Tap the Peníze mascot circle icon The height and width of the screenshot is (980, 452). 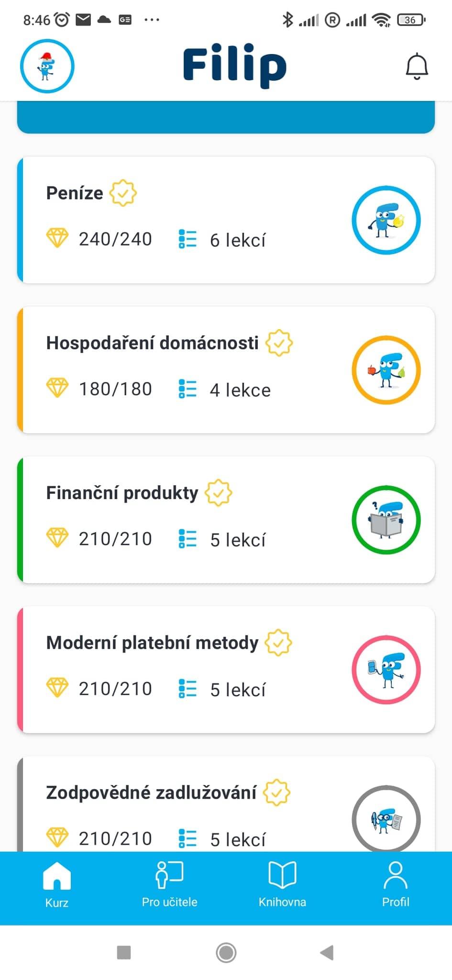tap(386, 220)
